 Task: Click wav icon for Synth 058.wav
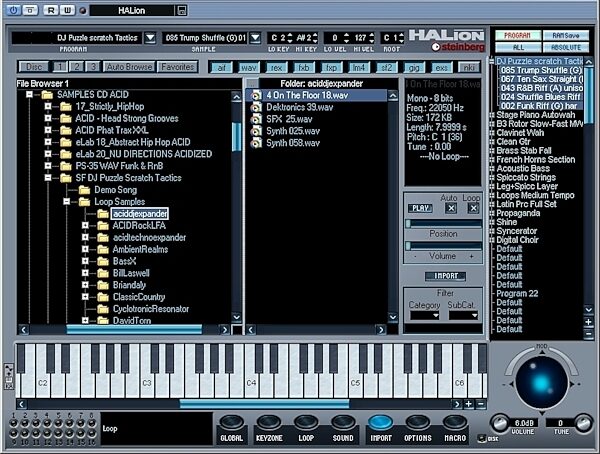coord(256,143)
